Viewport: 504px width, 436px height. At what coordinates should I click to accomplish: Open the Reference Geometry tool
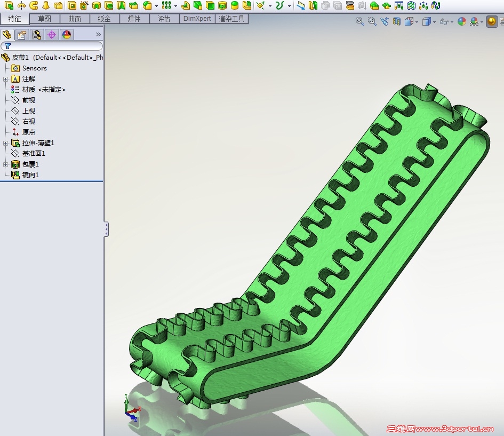(x=261, y=5)
